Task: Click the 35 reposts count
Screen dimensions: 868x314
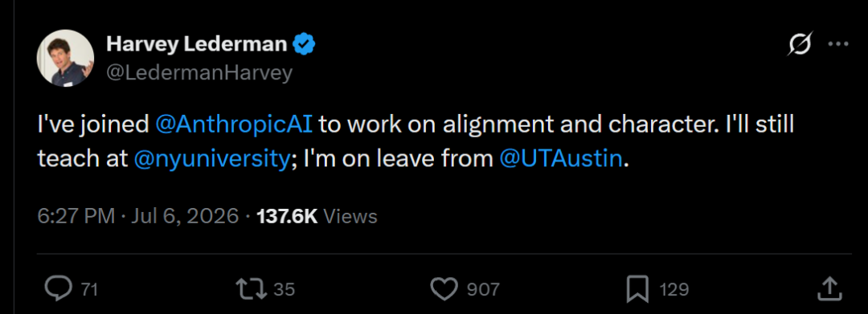Action: click(284, 289)
